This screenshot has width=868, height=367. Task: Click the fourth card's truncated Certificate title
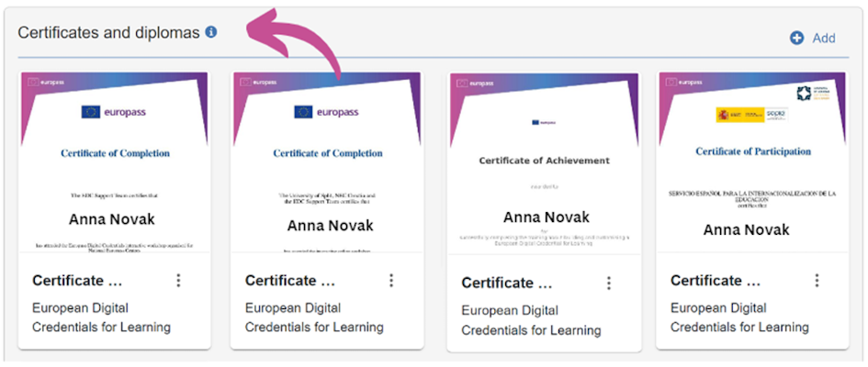tap(716, 281)
